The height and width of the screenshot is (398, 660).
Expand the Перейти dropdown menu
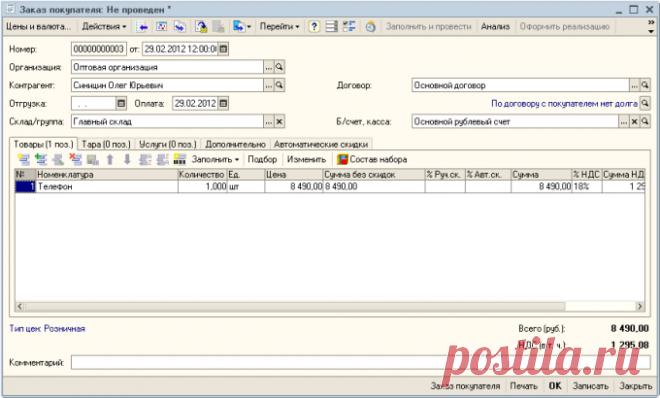(279, 27)
